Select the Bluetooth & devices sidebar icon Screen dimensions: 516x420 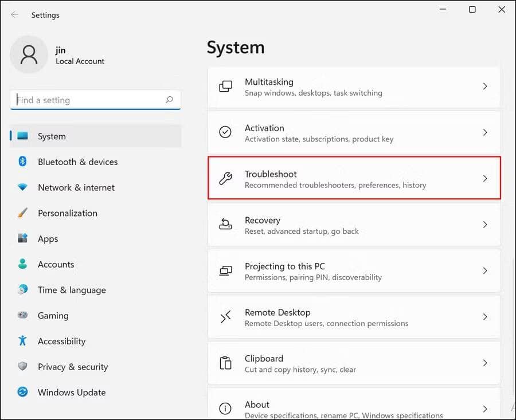22,162
